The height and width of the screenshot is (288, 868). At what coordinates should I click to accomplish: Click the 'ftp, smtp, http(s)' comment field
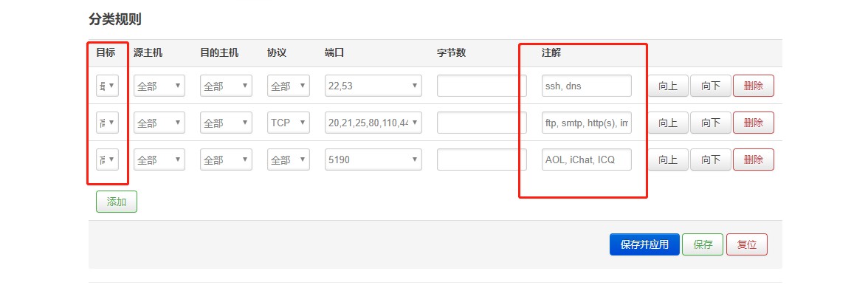tap(587, 123)
